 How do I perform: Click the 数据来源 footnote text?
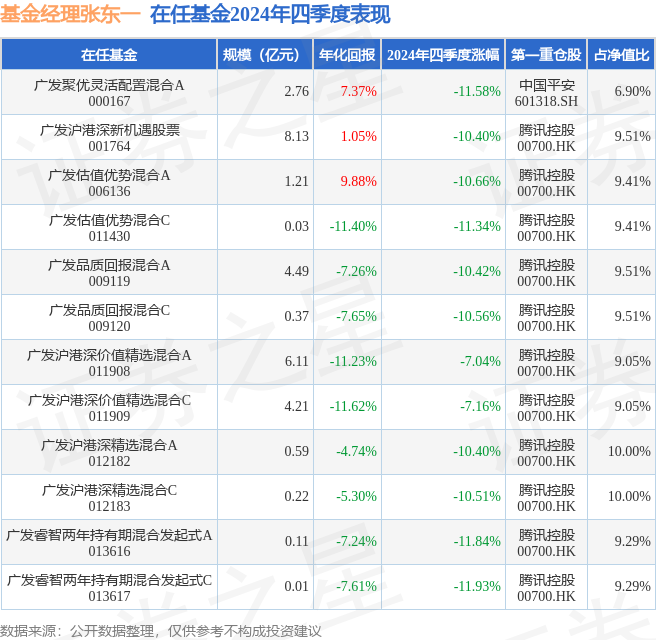pyautogui.click(x=161, y=631)
